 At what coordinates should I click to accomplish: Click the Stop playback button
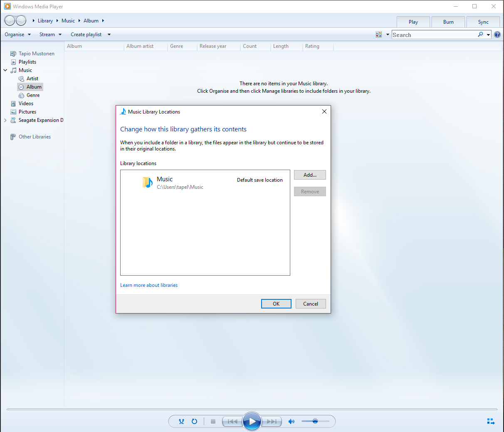[x=213, y=421]
